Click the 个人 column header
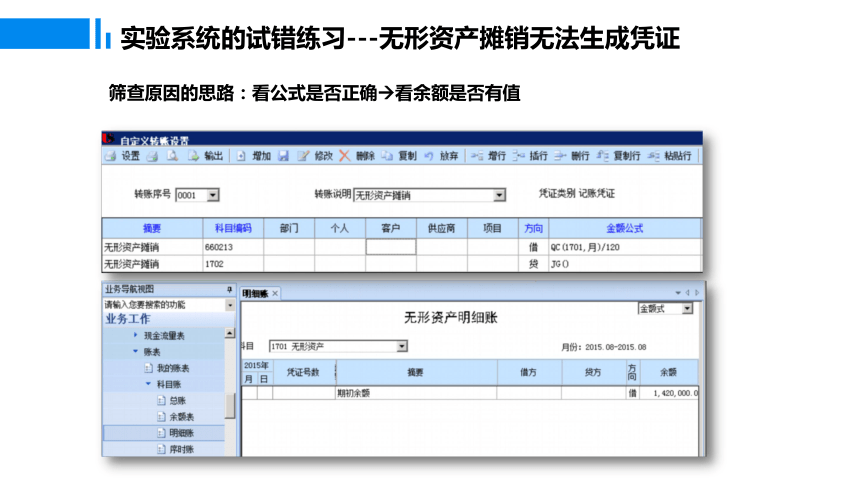The width and height of the screenshot is (860, 484). point(340,228)
